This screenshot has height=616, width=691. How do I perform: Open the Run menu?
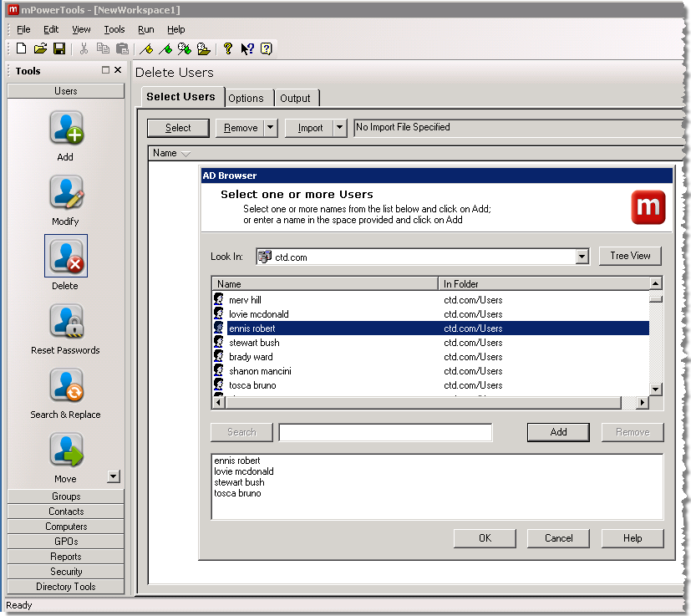pyautogui.click(x=146, y=29)
